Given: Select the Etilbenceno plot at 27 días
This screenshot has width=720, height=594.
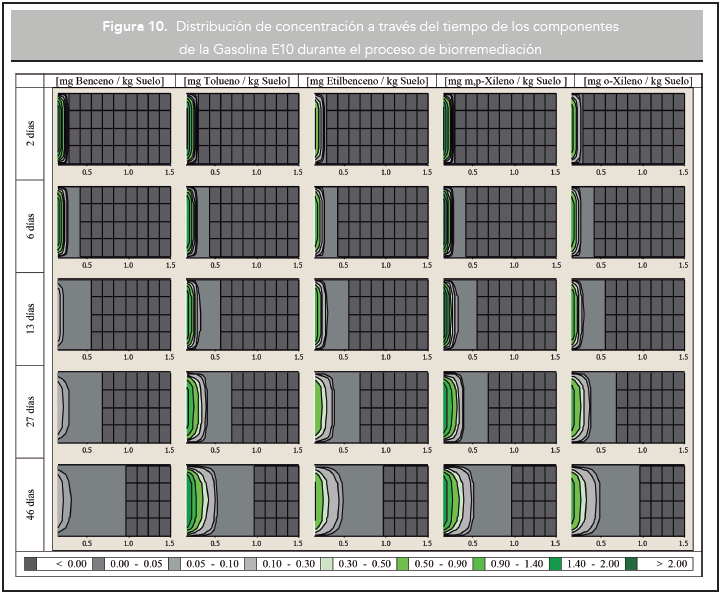Looking at the screenshot, I should click(371, 407).
